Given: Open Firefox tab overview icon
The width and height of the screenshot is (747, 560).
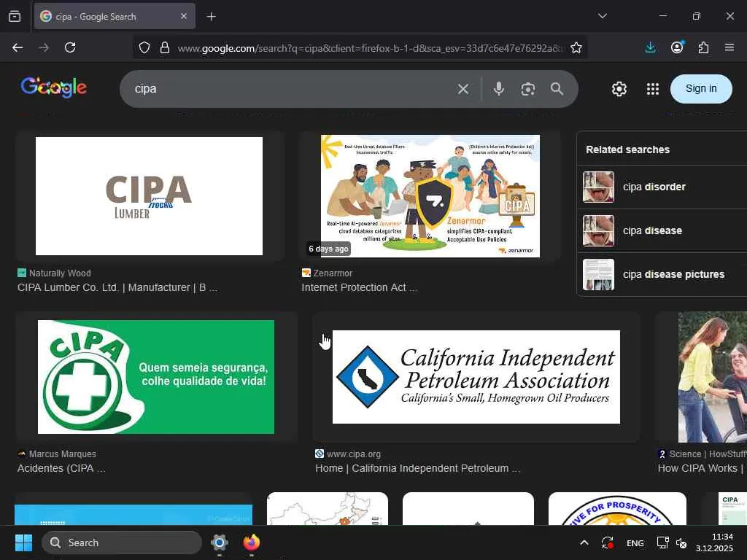Looking at the screenshot, I should pyautogui.click(x=15, y=16).
